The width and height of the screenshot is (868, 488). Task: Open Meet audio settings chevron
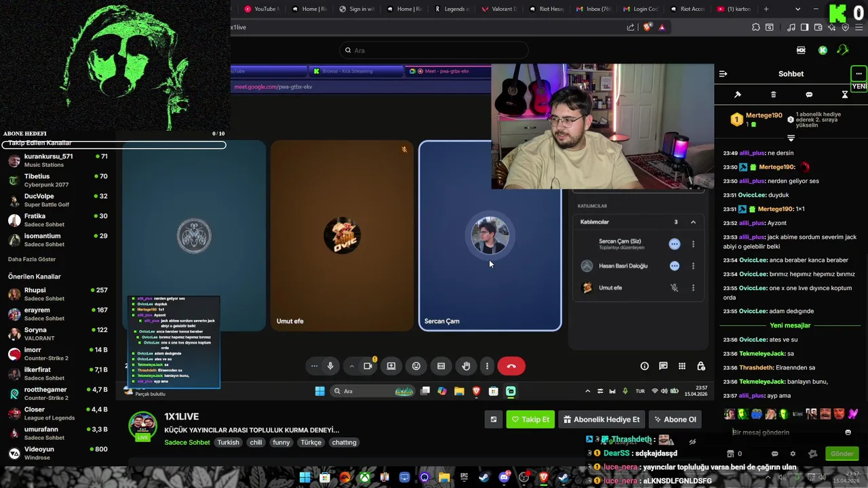351,366
